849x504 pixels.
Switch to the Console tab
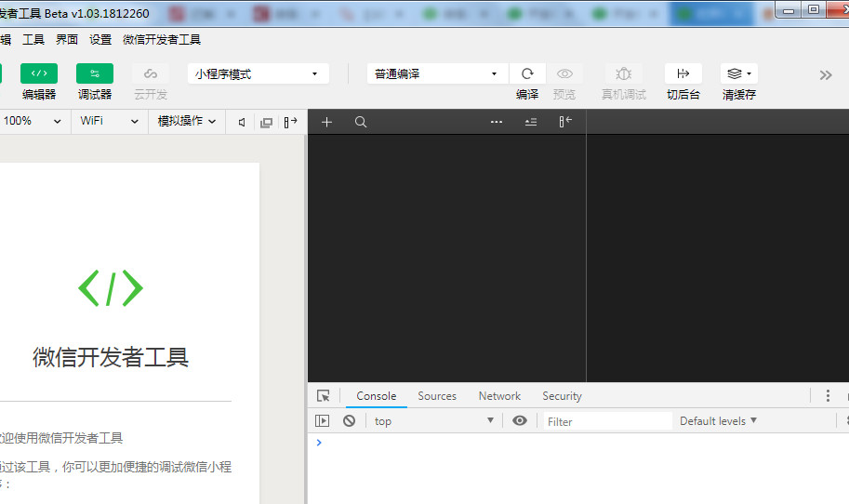pos(377,396)
